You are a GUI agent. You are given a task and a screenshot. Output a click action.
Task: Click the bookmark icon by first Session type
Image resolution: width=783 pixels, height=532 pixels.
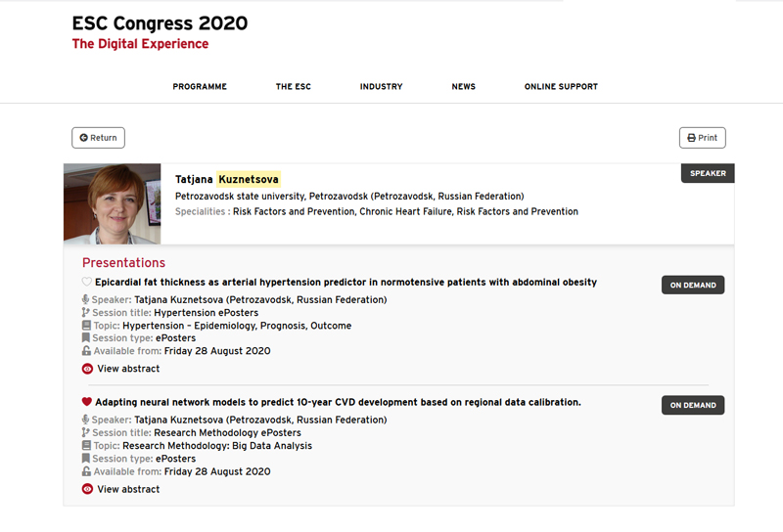tap(86, 337)
